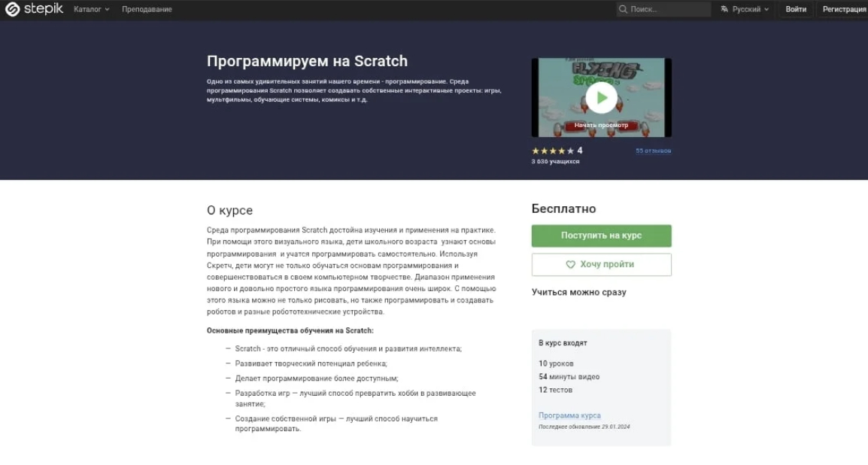Viewport: 868px width, 465px height.
Task: Click the star rating row
Action: 552,150
